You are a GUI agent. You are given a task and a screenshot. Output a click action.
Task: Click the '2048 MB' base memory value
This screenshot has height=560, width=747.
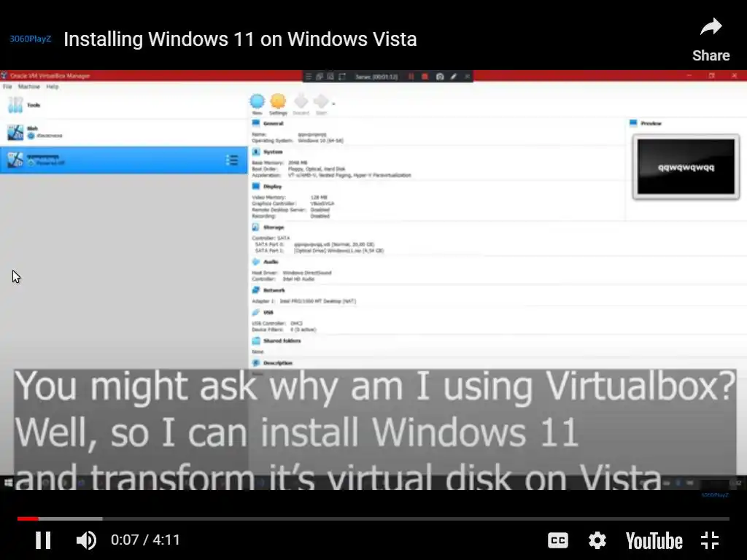(298, 163)
